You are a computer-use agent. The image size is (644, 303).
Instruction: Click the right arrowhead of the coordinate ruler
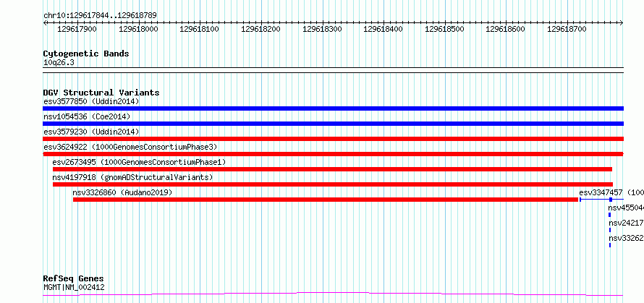click(x=622, y=22)
